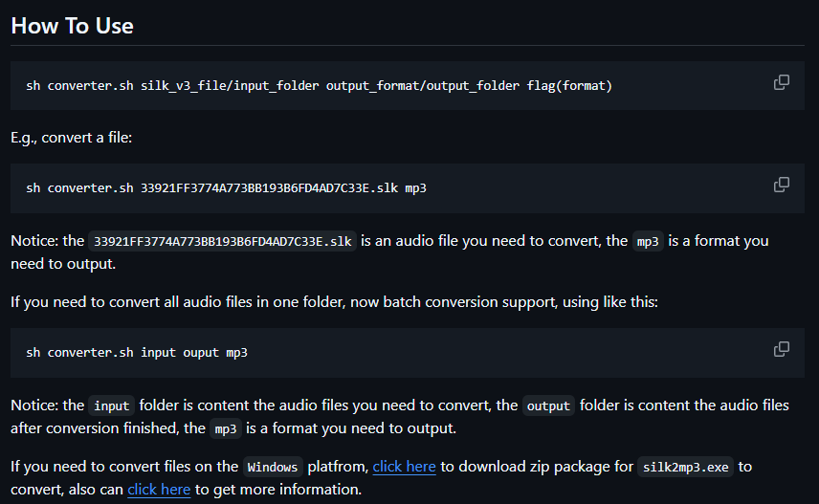Click the inline output folder code tag
The width and height of the screenshot is (819, 504).
tap(548, 405)
